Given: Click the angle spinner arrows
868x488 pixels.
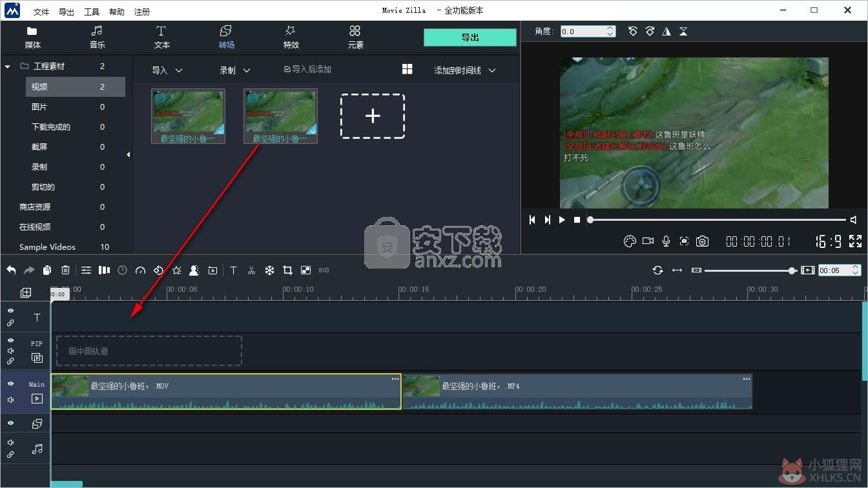Looking at the screenshot, I should click(610, 31).
